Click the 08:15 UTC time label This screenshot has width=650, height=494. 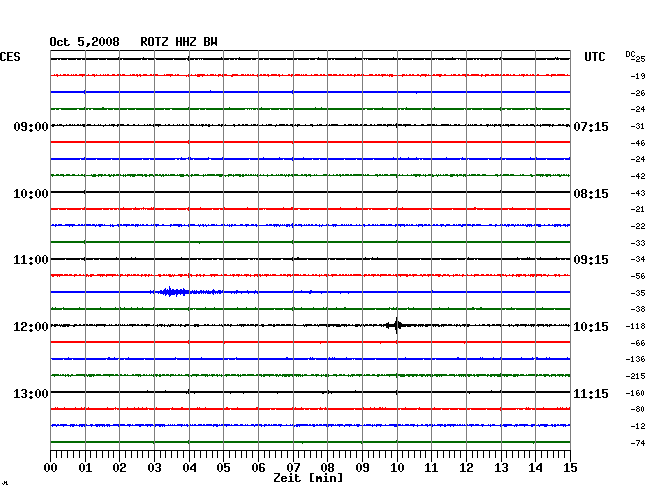point(591,194)
